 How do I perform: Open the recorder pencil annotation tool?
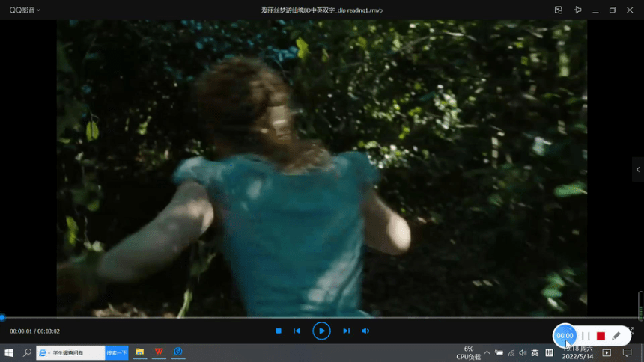[x=616, y=336]
